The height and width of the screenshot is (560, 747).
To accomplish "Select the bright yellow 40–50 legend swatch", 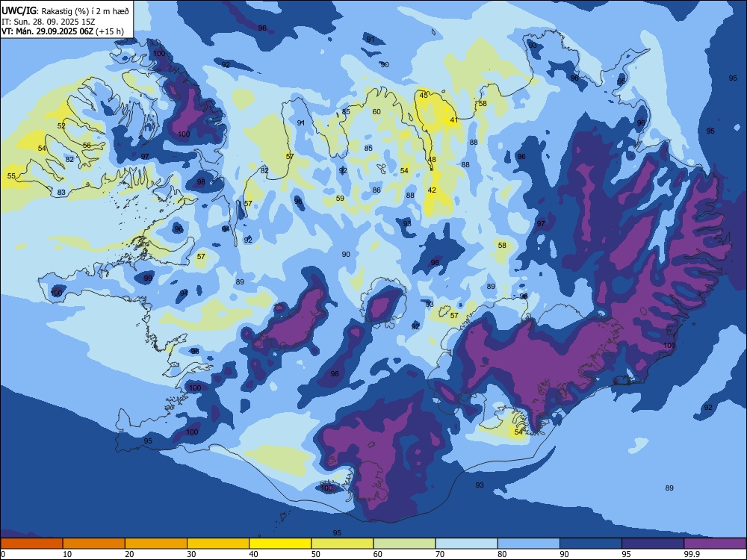I will pos(280,544).
